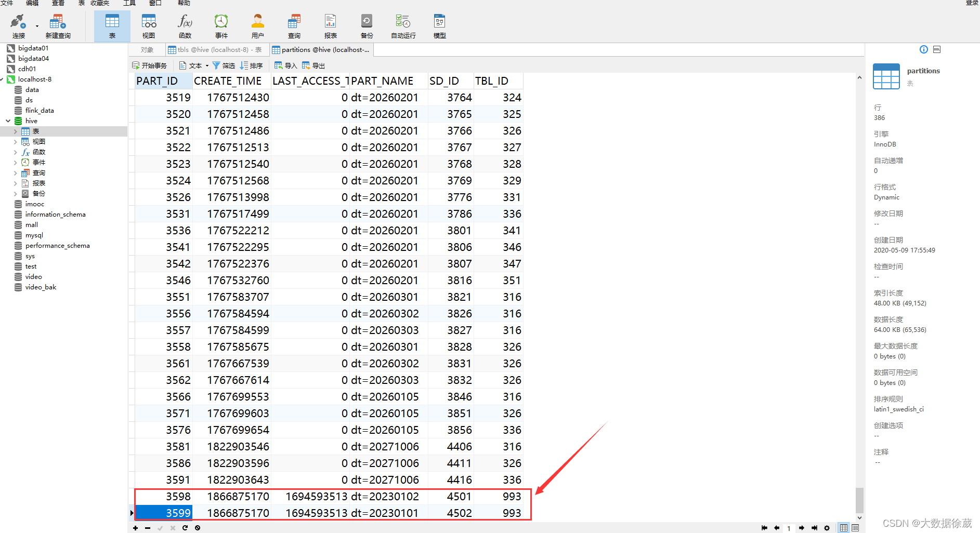
Task: Switch to grid view mode
Action: [844, 528]
